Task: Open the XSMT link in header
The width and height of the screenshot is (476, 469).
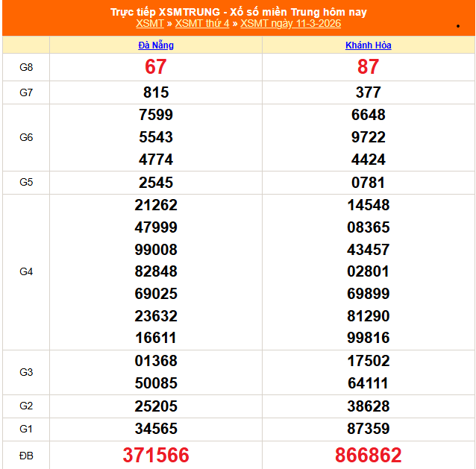Action: click(150, 23)
